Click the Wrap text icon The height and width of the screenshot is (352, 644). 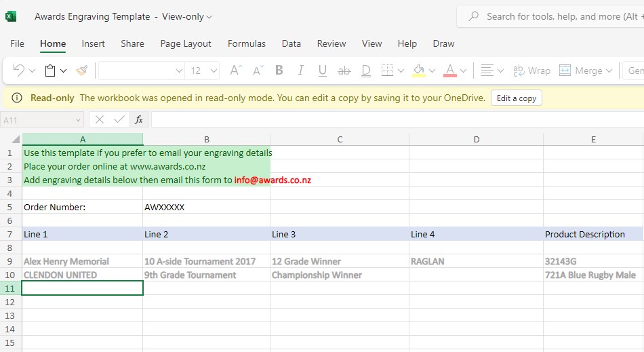(x=532, y=71)
